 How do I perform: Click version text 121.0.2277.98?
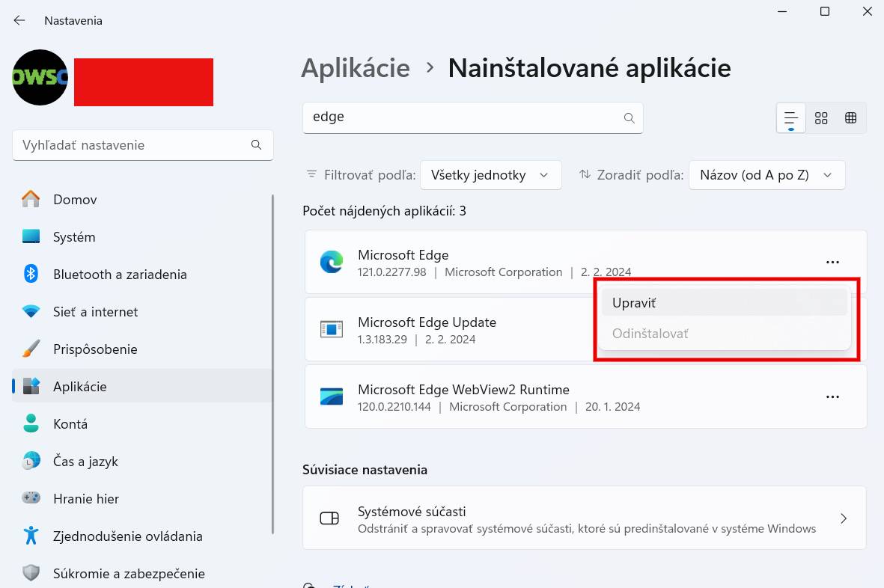click(391, 272)
